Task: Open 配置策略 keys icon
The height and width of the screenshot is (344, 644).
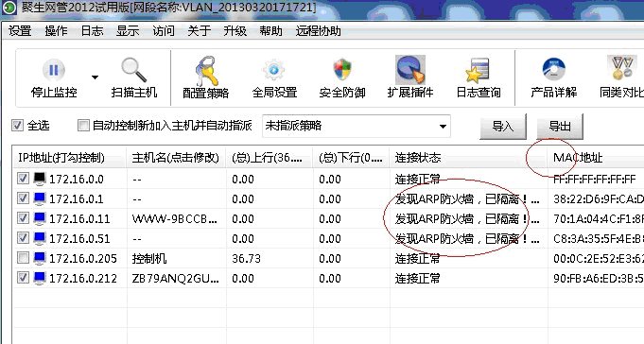Action: [206, 70]
